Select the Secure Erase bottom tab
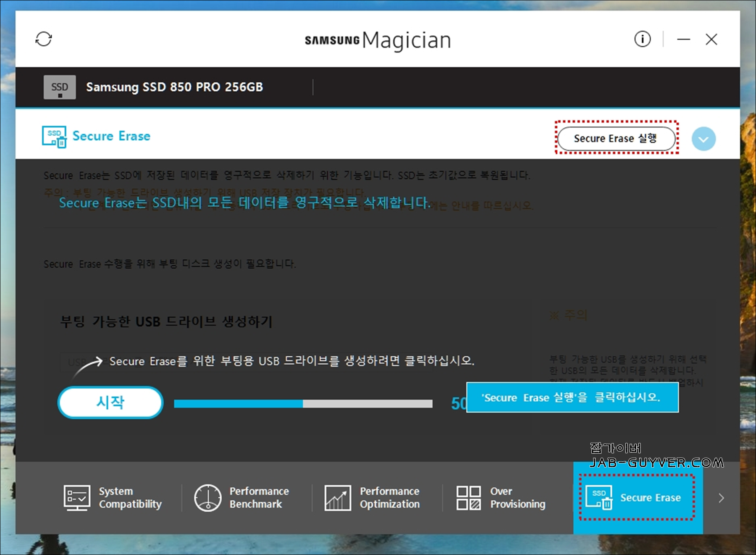This screenshot has width=756, height=555. click(638, 498)
